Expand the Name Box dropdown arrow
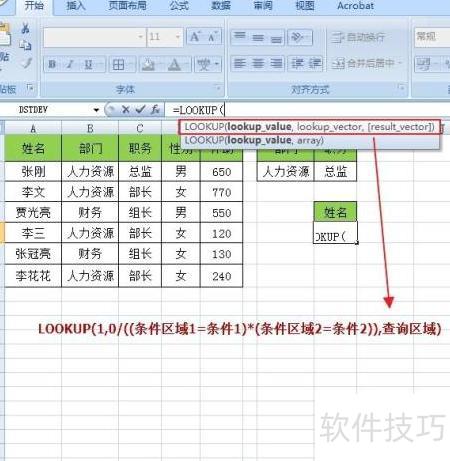 pos(96,110)
